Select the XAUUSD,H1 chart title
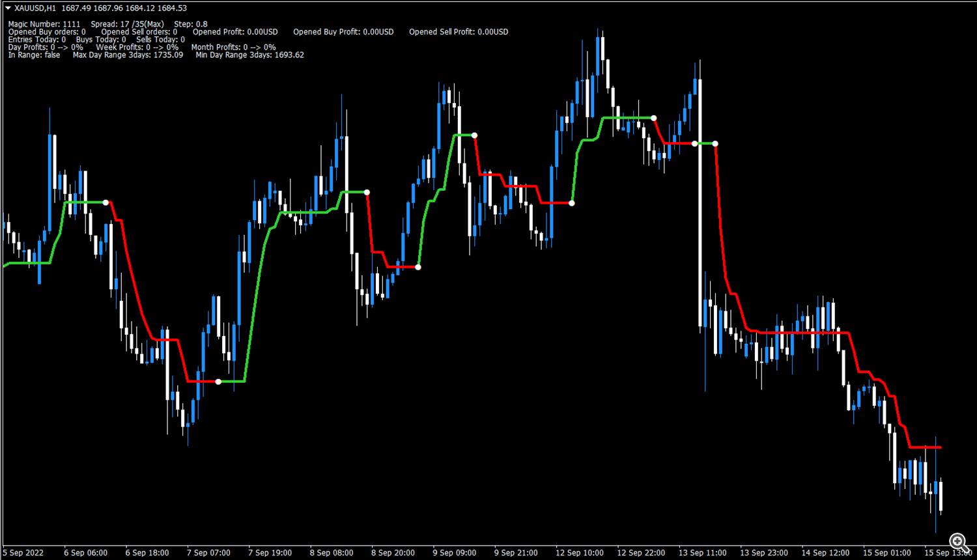The width and height of the screenshot is (977, 560). (35, 8)
